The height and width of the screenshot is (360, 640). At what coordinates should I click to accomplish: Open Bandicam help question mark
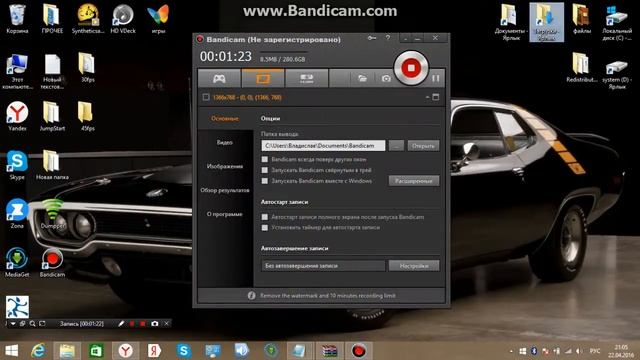388,38
